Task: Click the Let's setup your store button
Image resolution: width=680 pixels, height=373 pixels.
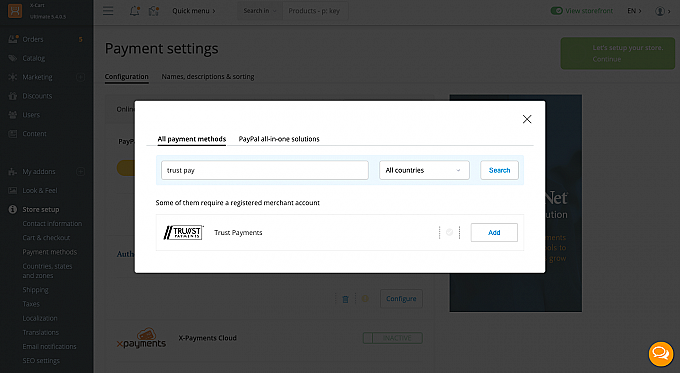Action: click(618, 53)
